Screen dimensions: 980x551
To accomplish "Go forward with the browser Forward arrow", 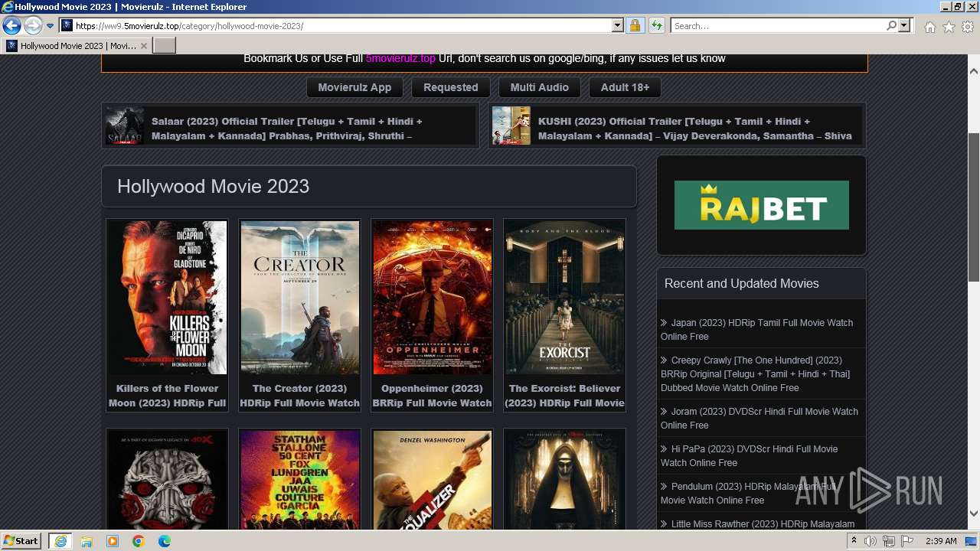I will pos(33,25).
